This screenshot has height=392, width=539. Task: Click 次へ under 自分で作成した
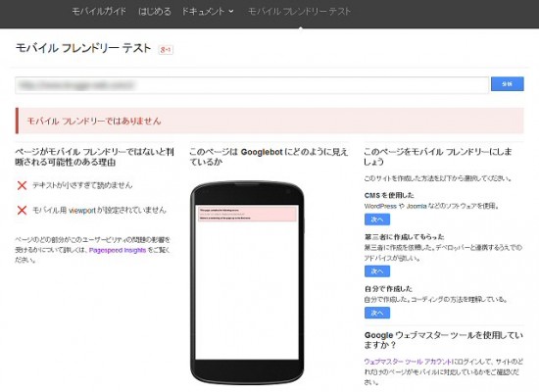[x=377, y=313]
